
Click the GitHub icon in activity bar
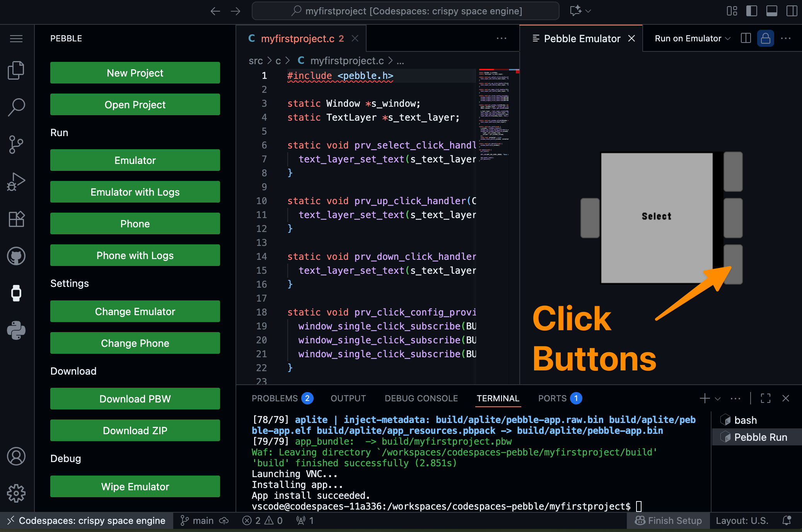[x=16, y=256]
